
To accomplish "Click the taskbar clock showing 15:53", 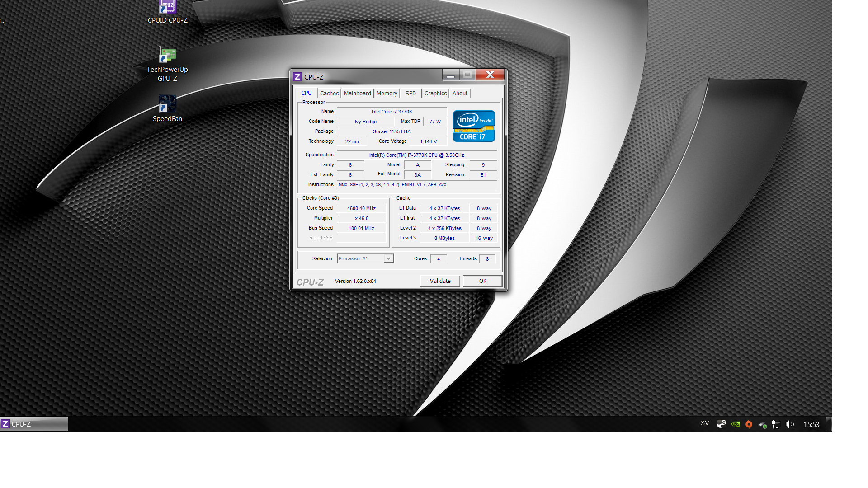I will (811, 425).
